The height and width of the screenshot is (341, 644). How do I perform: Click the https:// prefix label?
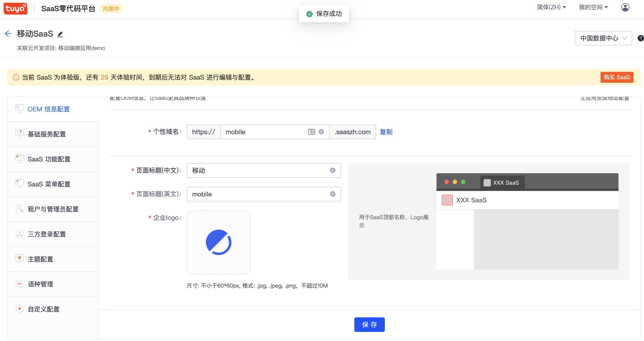(203, 132)
